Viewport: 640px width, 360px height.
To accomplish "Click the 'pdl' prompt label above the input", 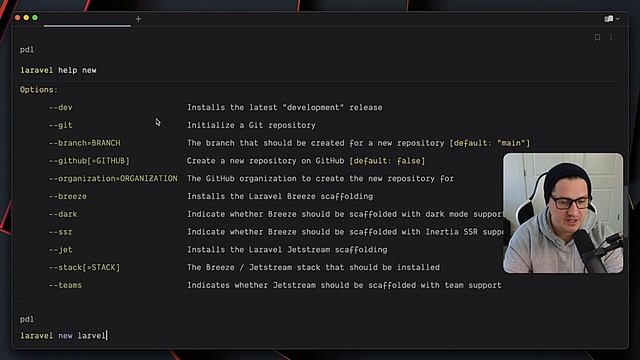I will coord(27,319).
